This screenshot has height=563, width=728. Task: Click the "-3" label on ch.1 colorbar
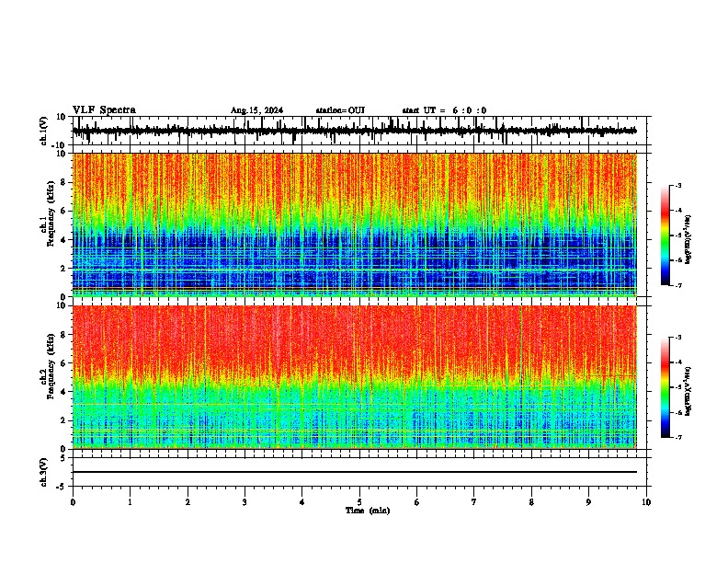[x=677, y=186]
